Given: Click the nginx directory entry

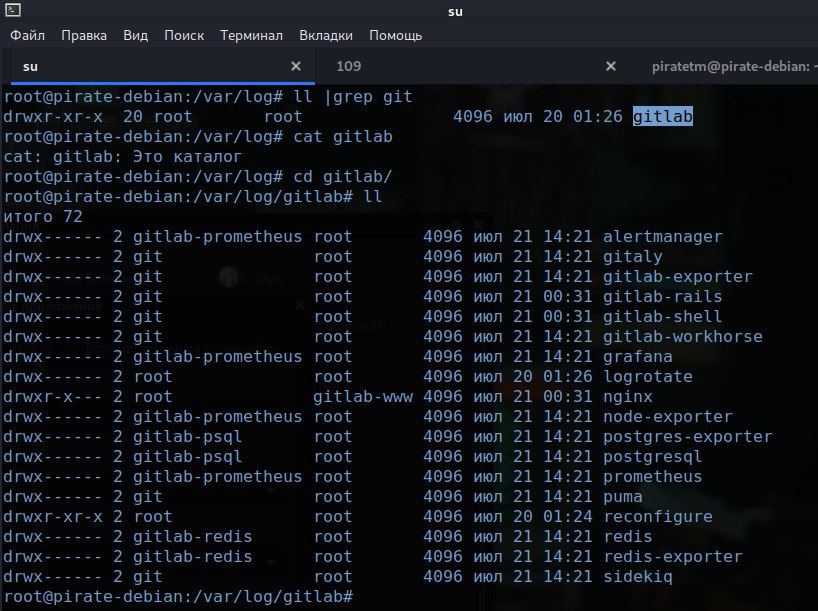Looking at the screenshot, I should click(x=628, y=397).
